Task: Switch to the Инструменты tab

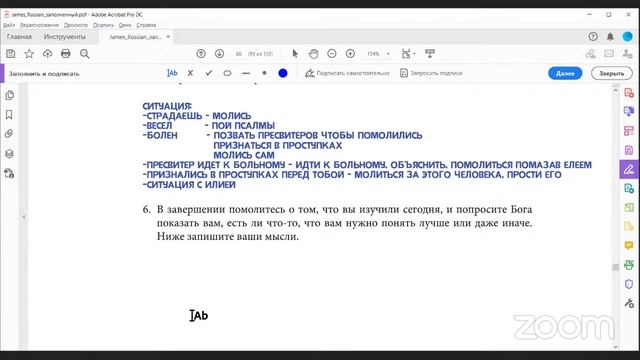Action: pos(65,37)
